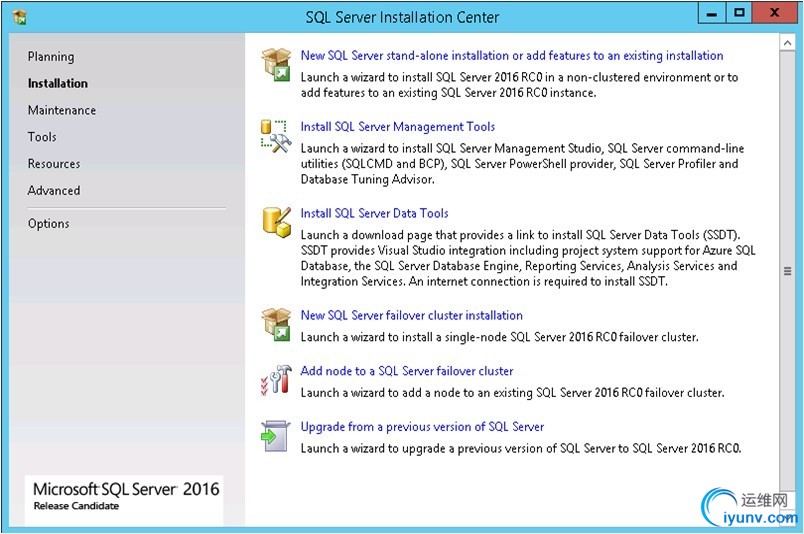The image size is (804, 534).
Task: Show the Resources section
Action: click(54, 164)
